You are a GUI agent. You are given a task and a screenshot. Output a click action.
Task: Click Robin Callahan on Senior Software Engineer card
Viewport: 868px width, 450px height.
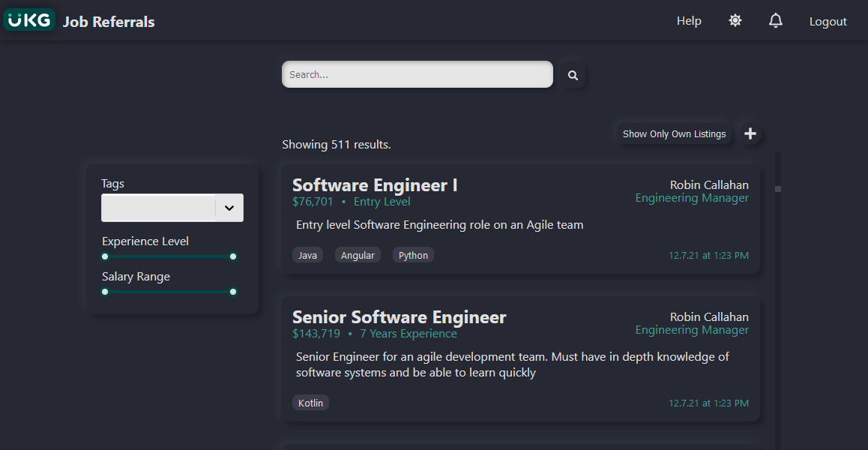[709, 317]
